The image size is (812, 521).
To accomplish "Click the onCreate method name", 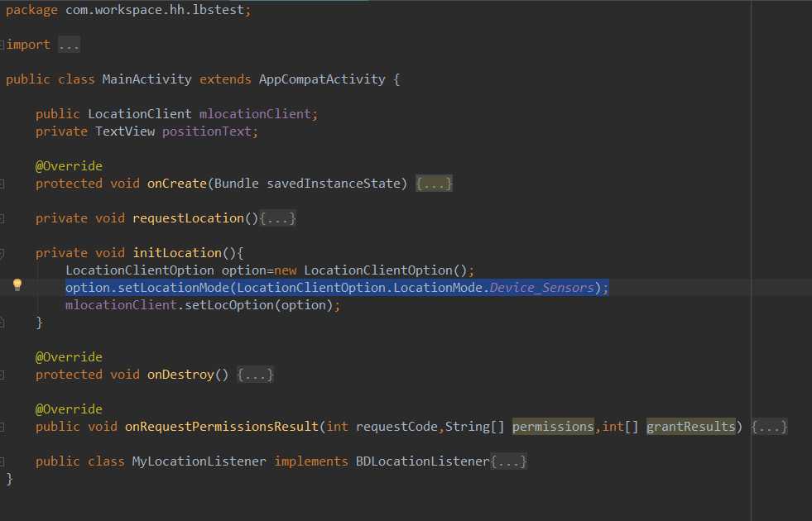I will coord(176,184).
